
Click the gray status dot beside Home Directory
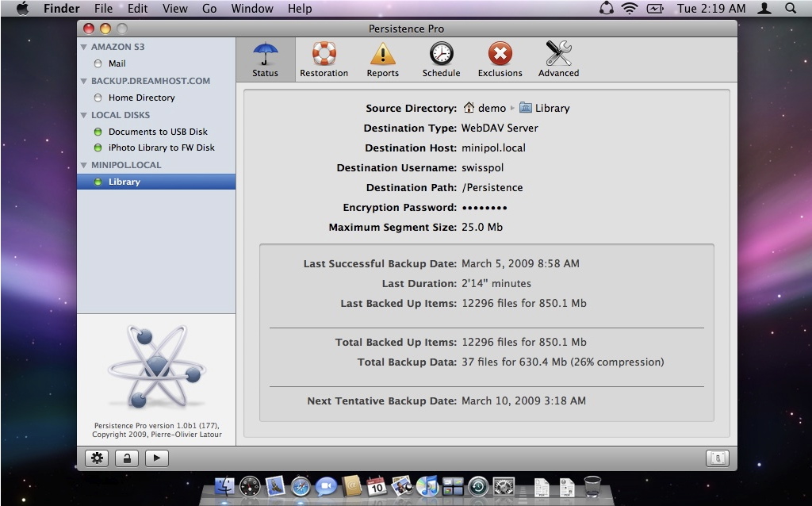[x=98, y=98]
